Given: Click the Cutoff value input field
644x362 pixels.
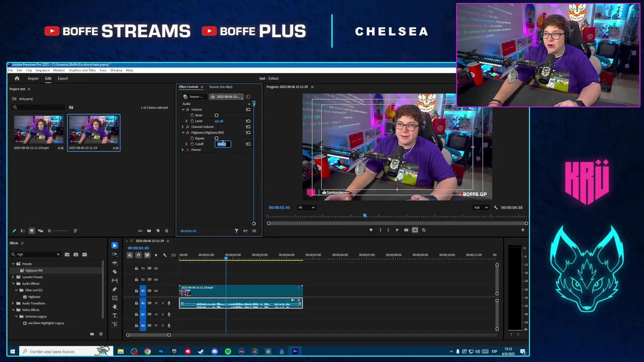Looking at the screenshot, I should click(223, 144).
